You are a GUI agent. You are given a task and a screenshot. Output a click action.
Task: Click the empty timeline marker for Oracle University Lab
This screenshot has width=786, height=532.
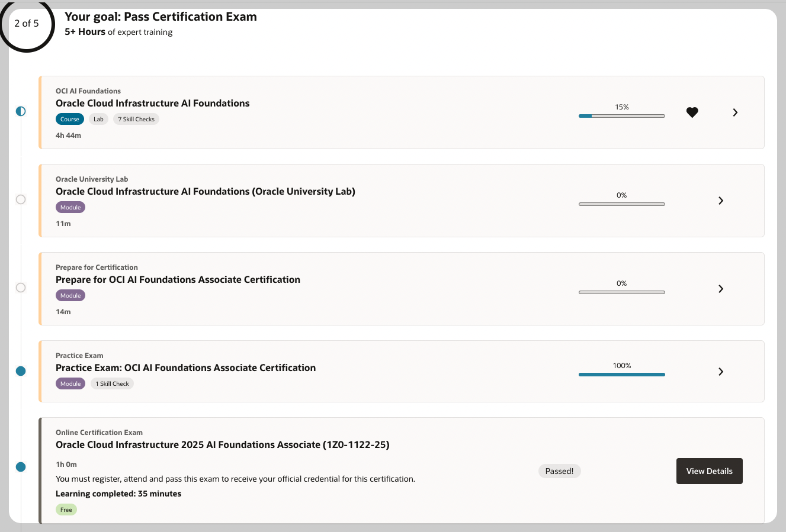(x=21, y=199)
